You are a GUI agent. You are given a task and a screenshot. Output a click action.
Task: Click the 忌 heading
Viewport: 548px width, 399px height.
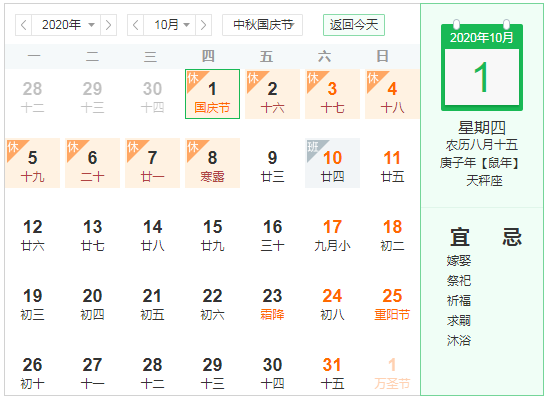pos(512,237)
